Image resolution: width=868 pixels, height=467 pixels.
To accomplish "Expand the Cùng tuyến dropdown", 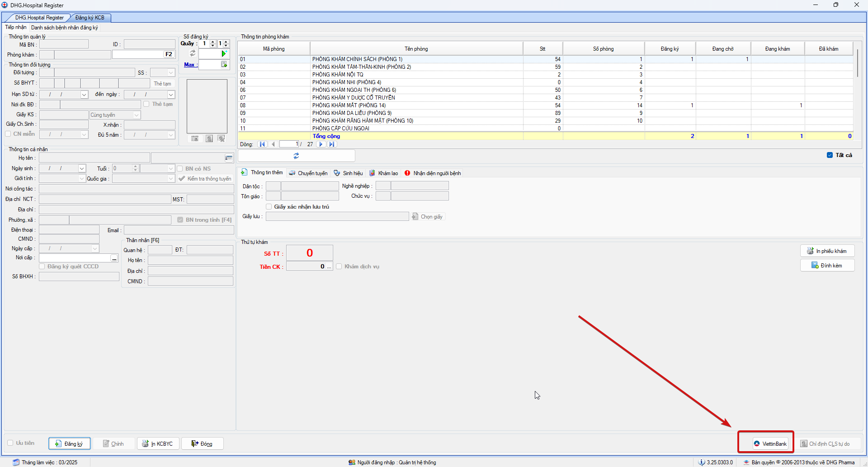I will pos(137,115).
